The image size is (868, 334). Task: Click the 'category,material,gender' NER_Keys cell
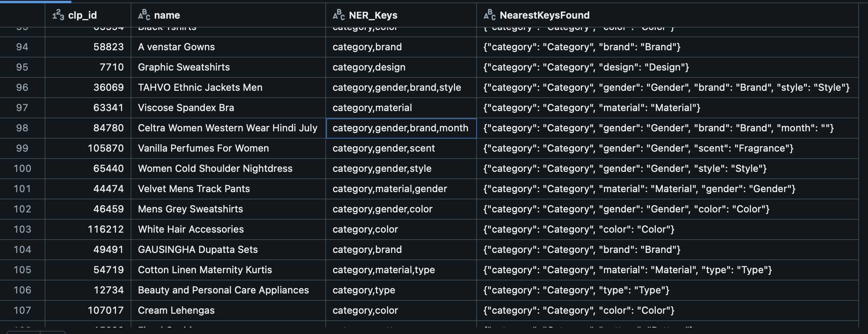[x=389, y=189]
